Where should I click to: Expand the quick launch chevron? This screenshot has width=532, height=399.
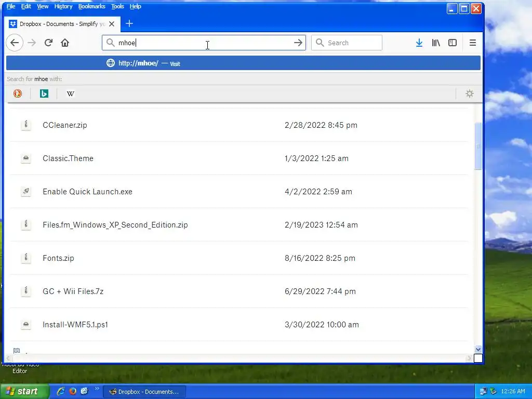click(x=97, y=389)
